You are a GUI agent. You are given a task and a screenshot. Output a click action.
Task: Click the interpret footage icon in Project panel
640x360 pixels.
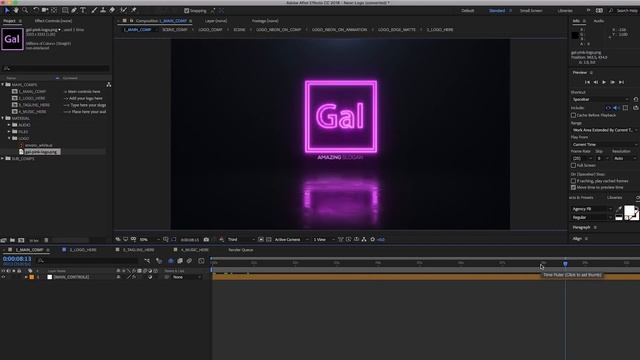tap(4, 240)
